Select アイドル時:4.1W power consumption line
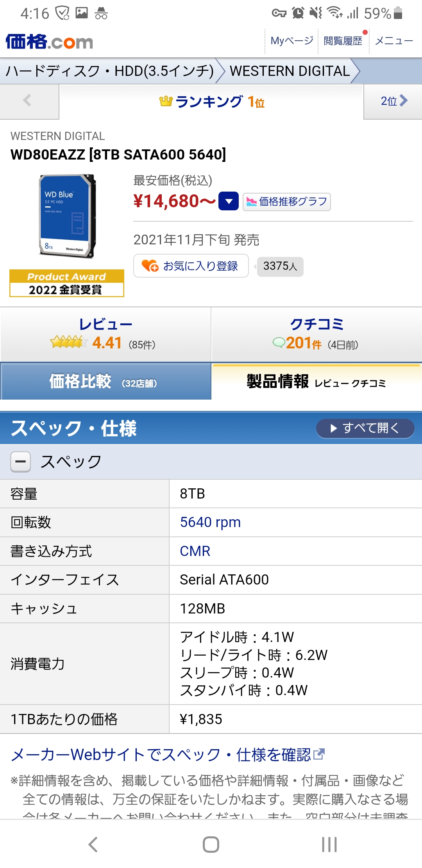The width and height of the screenshot is (422, 868). [x=237, y=637]
